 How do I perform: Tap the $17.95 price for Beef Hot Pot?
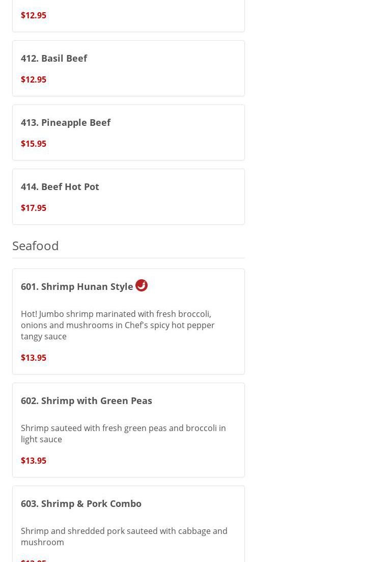34,208
